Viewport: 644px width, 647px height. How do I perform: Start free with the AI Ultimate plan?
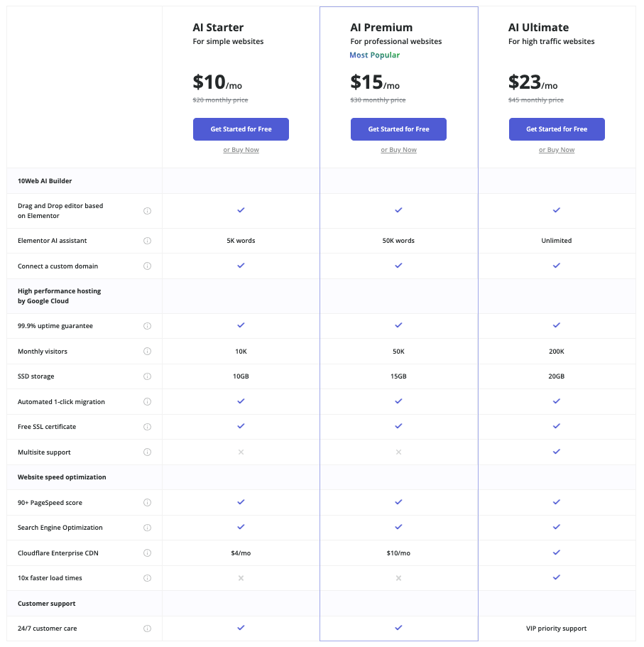[557, 129]
